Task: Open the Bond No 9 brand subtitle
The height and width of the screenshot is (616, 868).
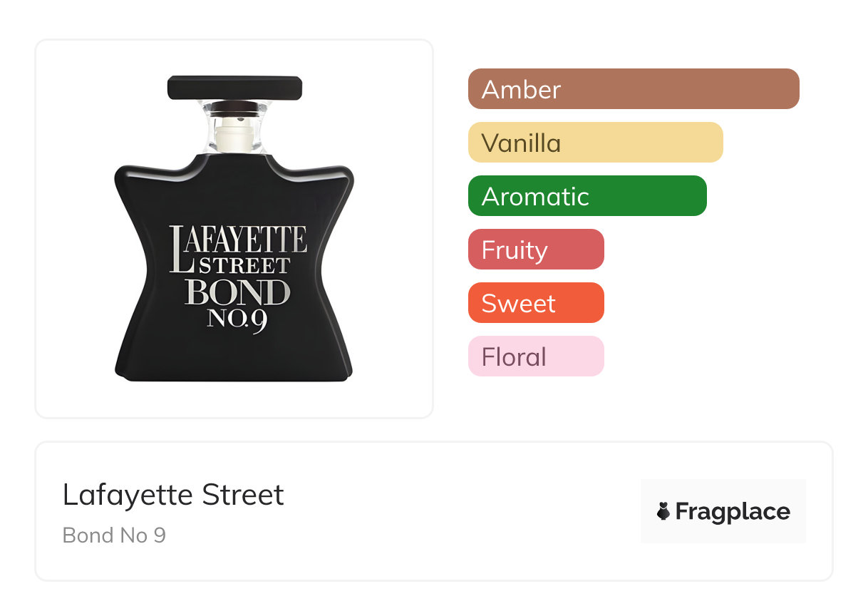Action: (x=114, y=535)
